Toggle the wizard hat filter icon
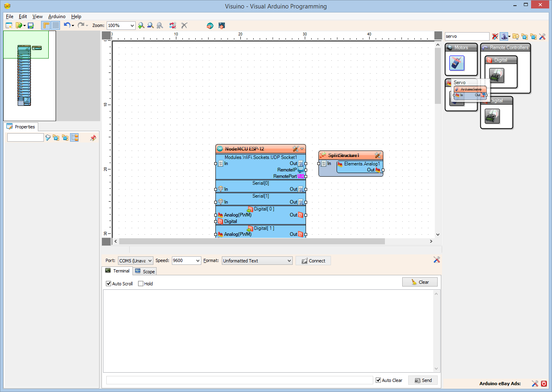Viewport: 552px width, 392px height. 504,36
